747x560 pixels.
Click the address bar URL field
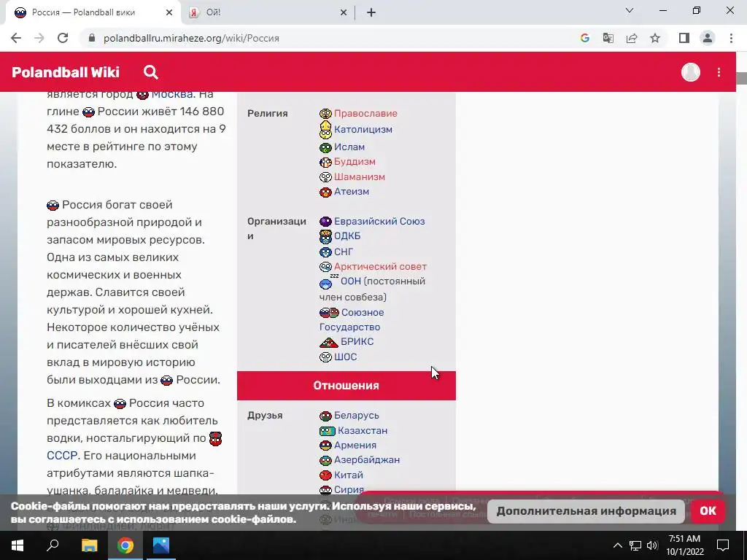point(329,38)
